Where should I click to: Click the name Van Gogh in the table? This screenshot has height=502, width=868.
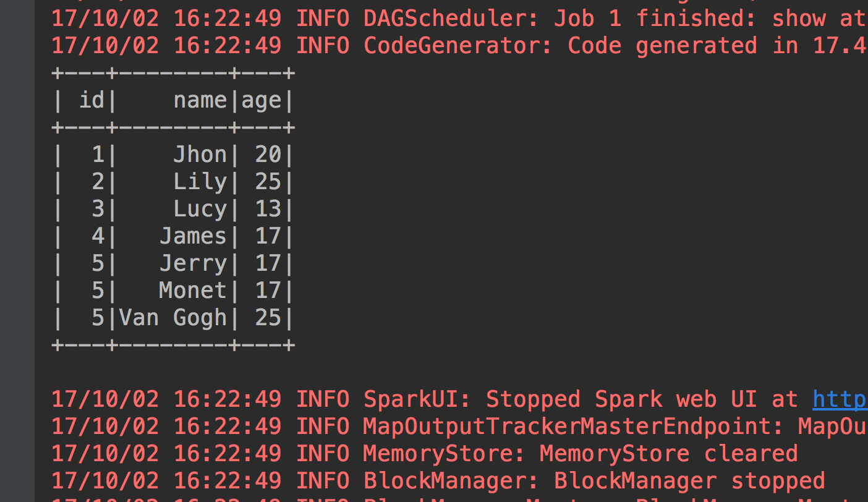point(173,318)
